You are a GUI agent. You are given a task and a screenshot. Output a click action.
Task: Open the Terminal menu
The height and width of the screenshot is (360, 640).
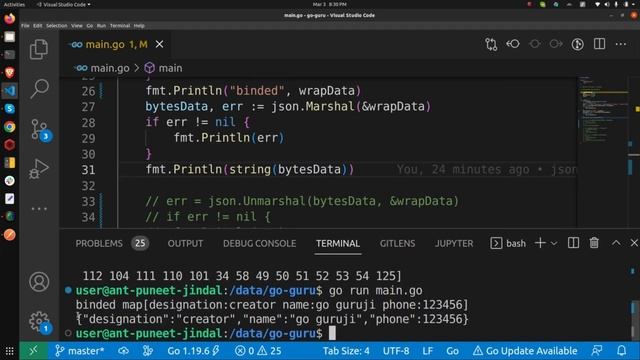coord(120,25)
